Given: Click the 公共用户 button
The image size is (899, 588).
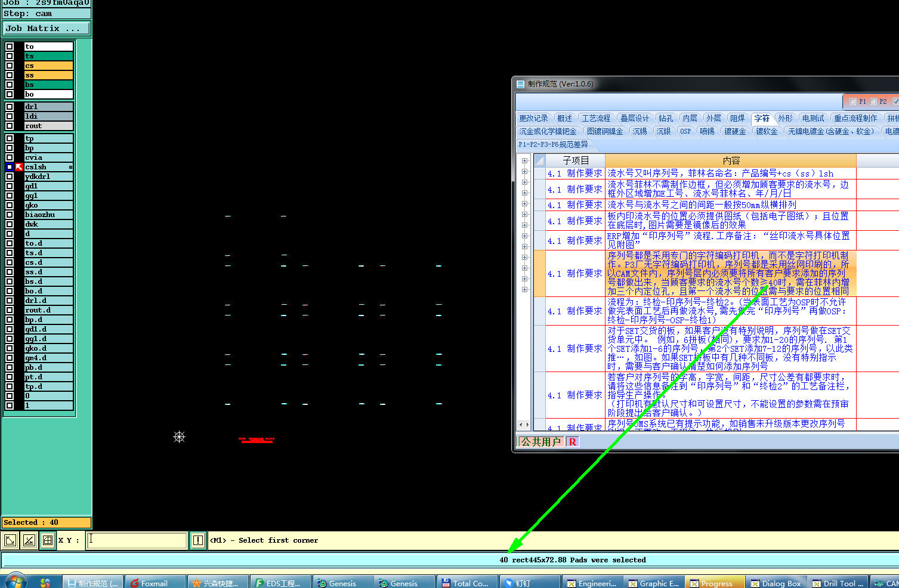Looking at the screenshot, I should tap(541, 442).
